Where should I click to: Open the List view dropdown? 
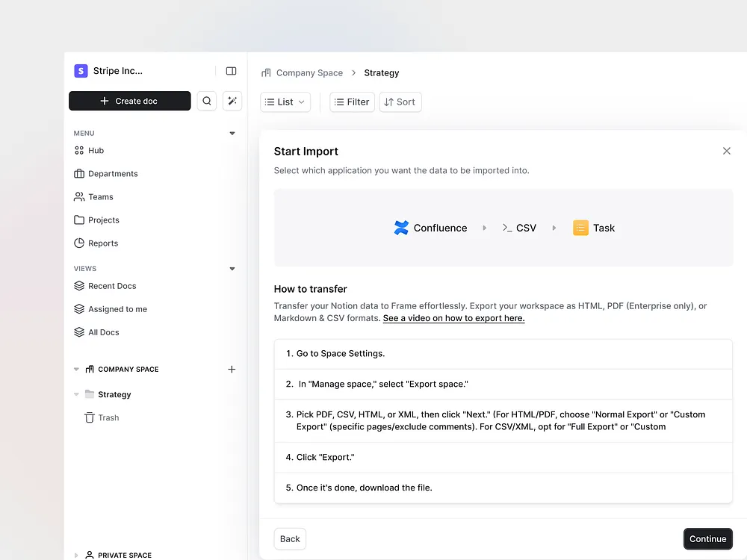285,102
